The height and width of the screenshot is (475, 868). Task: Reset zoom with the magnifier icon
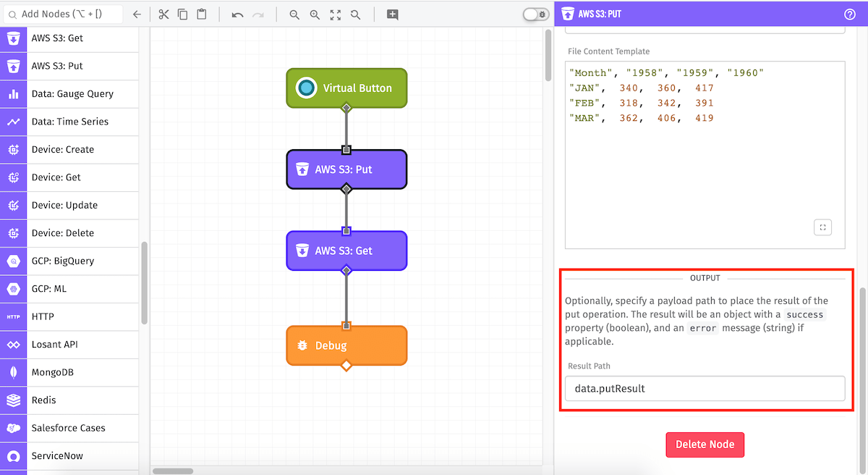click(355, 14)
